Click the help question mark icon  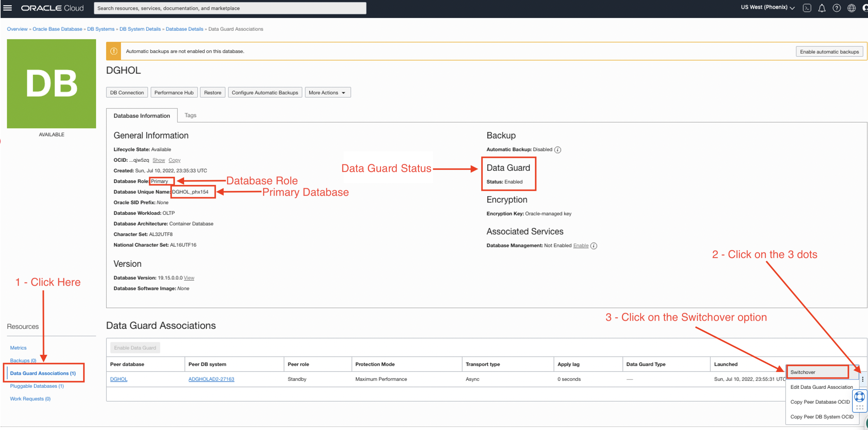click(x=836, y=8)
